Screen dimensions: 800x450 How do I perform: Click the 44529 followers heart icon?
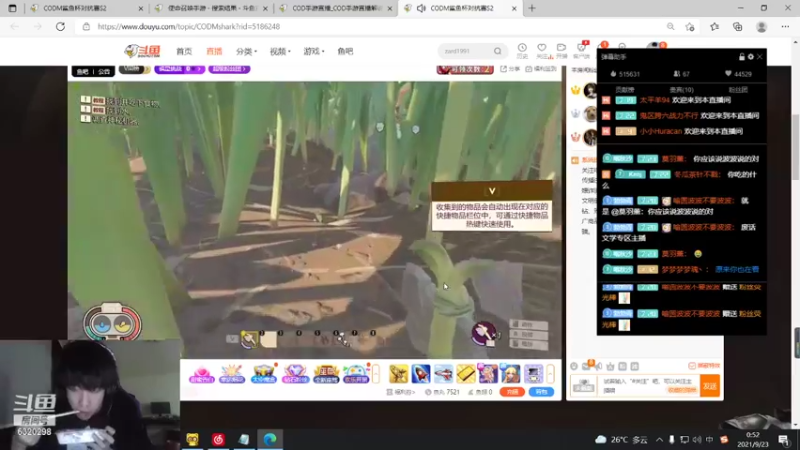(728, 74)
